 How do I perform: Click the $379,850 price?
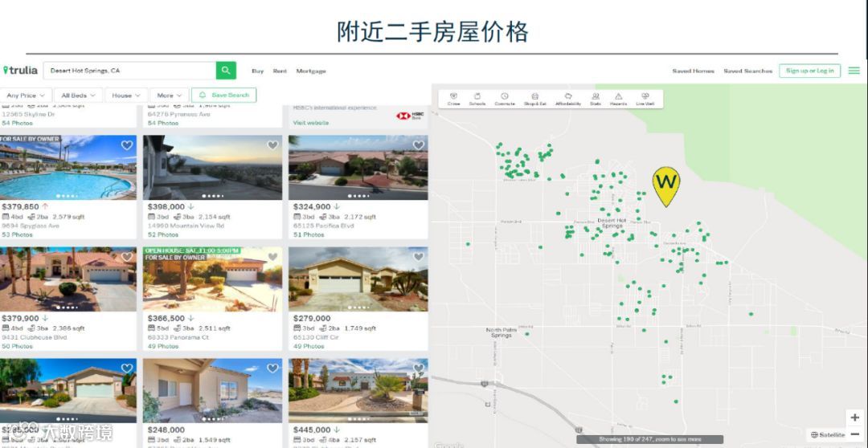tap(20, 207)
